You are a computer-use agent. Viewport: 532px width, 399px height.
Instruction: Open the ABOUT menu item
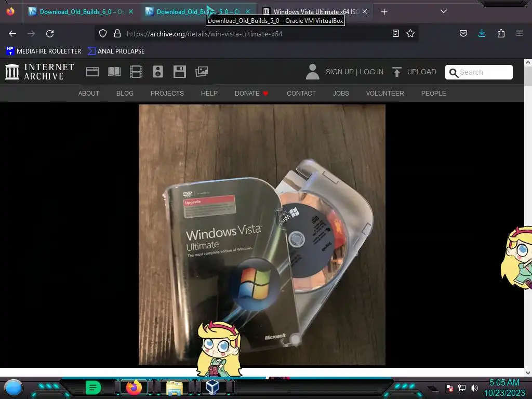(89, 94)
